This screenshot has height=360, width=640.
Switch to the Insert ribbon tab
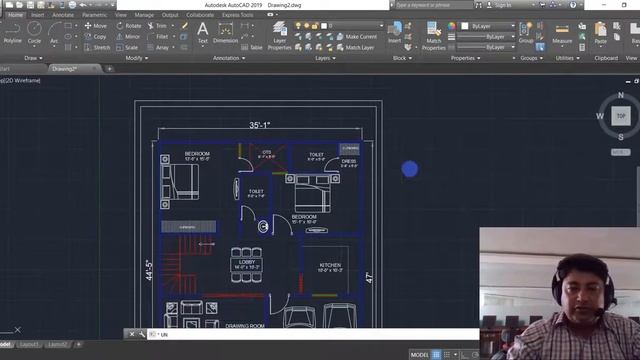click(38, 15)
